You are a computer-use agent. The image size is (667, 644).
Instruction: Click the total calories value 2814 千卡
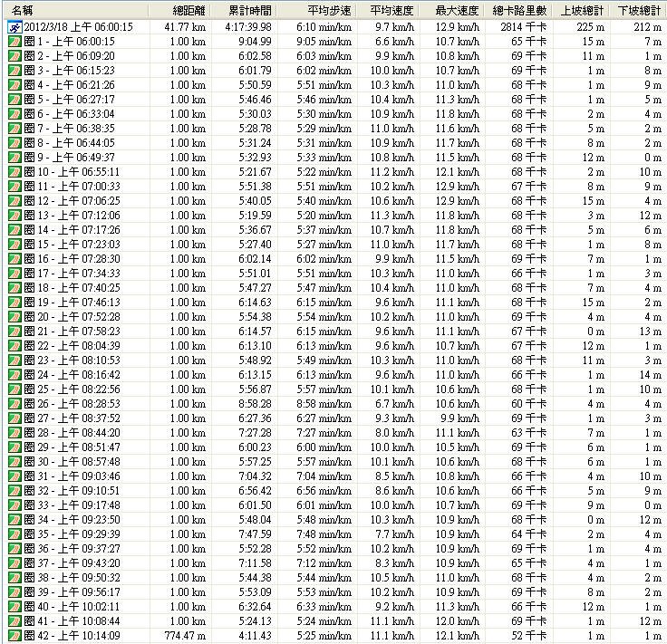click(523, 28)
